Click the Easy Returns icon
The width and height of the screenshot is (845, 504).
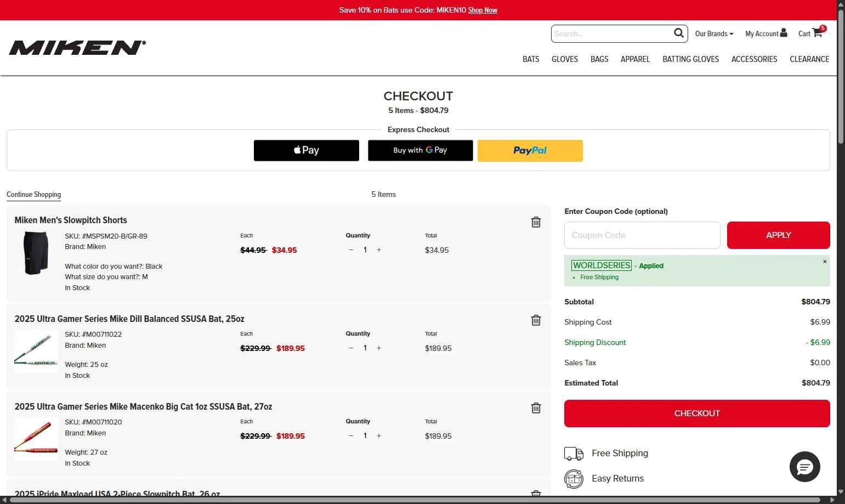[x=574, y=479]
